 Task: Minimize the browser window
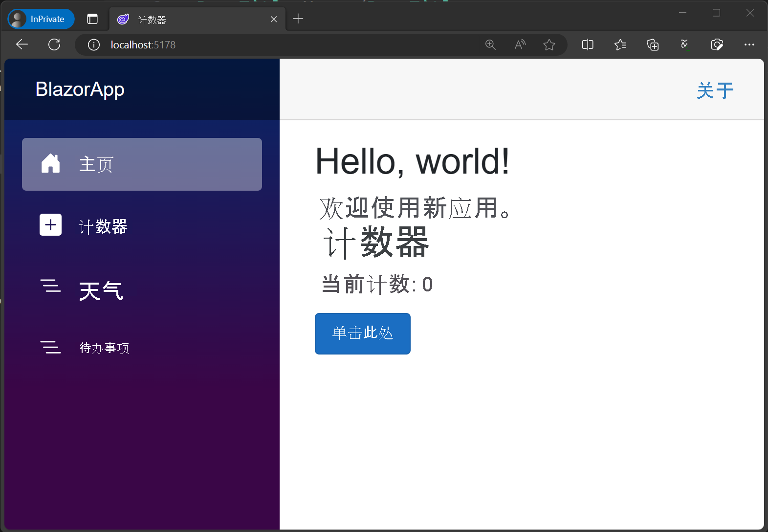[683, 13]
